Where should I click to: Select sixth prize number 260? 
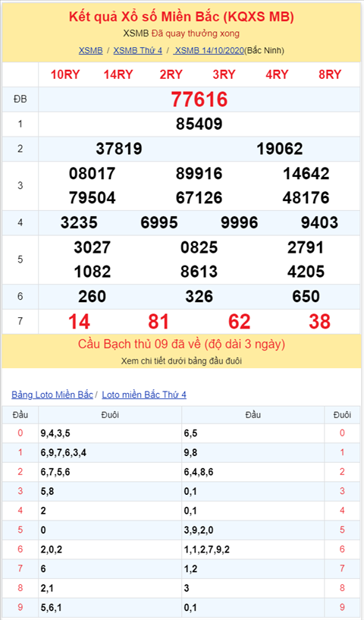point(92,297)
